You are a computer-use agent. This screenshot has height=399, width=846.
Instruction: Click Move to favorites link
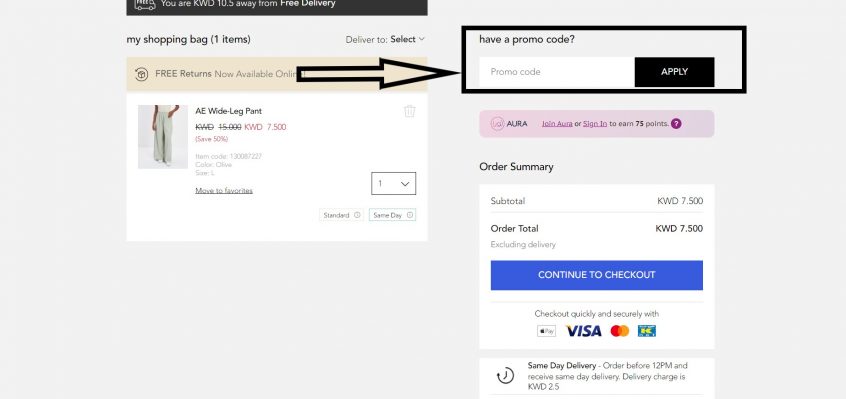pos(224,190)
